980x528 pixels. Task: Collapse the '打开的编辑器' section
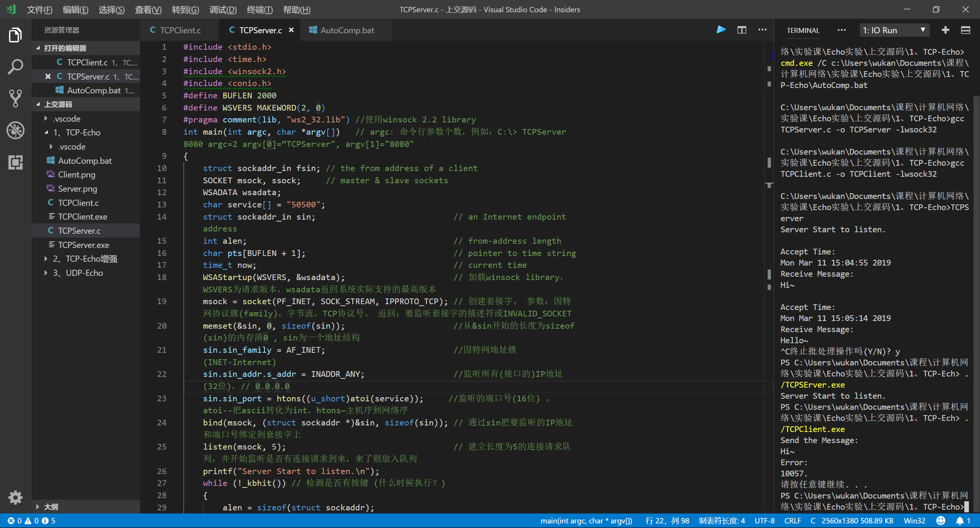point(64,48)
